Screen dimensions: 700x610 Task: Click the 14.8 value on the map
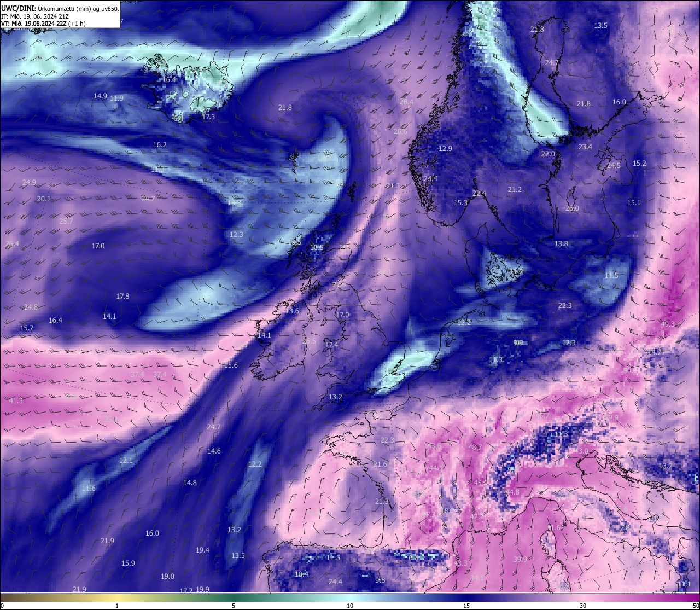click(x=190, y=483)
